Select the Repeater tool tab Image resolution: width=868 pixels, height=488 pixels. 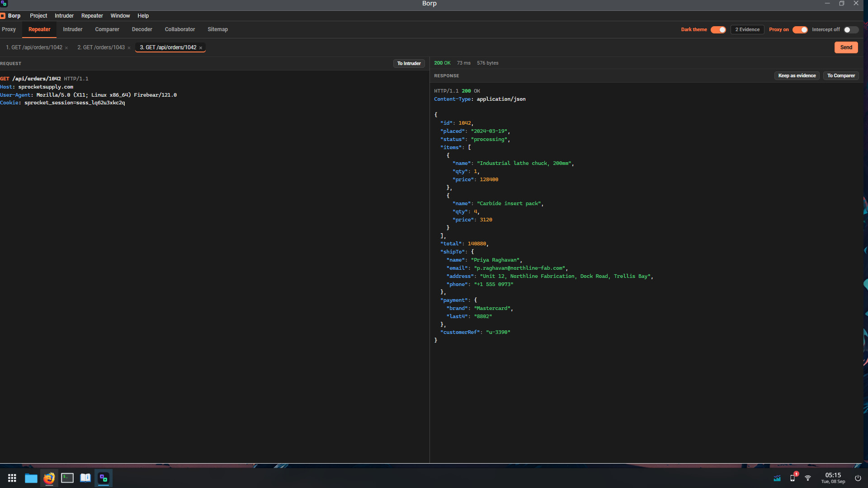pos(39,29)
